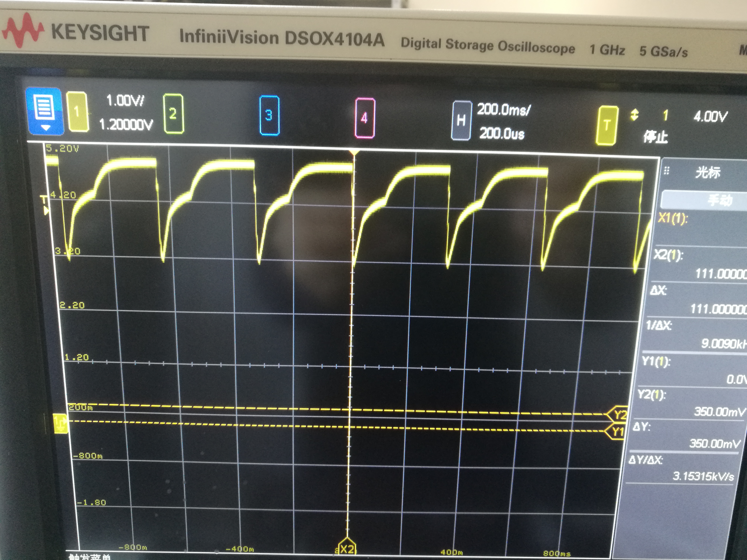Select the channel 1 yellow badge
This screenshot has height=560, width=747.
tap(78, 111)
